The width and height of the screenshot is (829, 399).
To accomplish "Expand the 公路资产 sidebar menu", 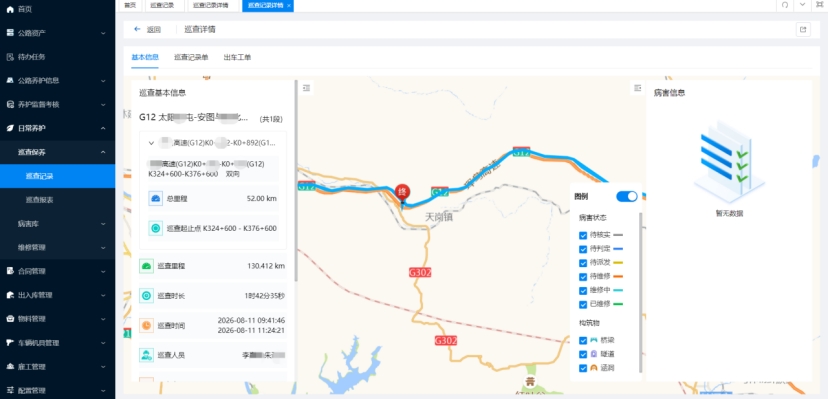I will [x=57, y=33].
